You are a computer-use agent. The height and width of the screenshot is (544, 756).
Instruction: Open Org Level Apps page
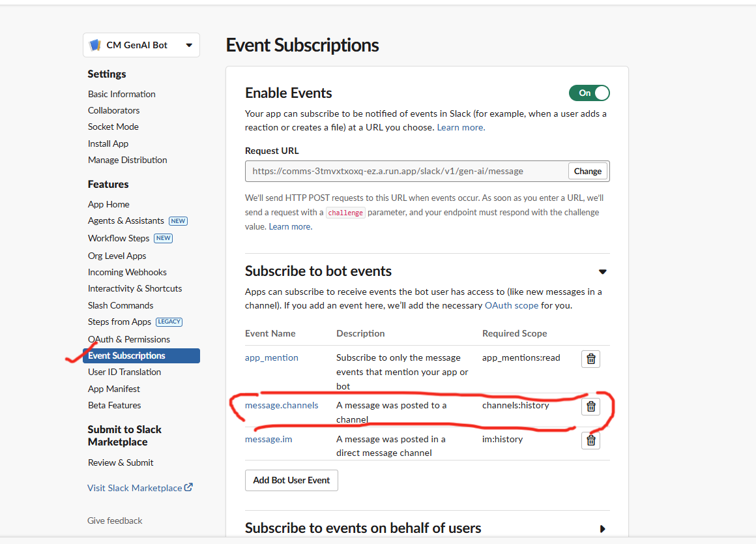pyautogui.click(x=117, y=256)
